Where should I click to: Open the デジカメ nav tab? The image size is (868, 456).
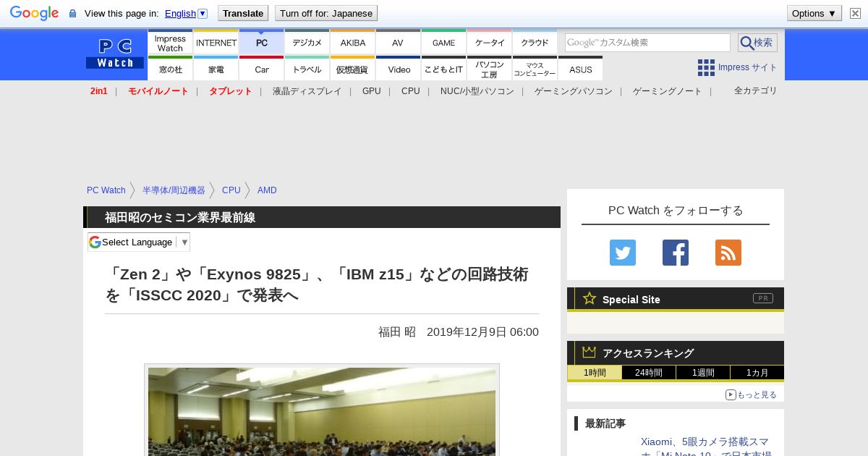(x=307, y=43)
